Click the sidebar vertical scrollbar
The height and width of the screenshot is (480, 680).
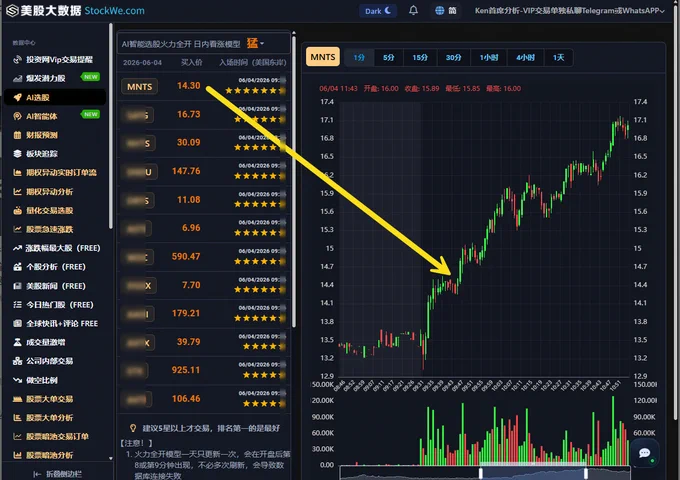(x=111, y=127)
